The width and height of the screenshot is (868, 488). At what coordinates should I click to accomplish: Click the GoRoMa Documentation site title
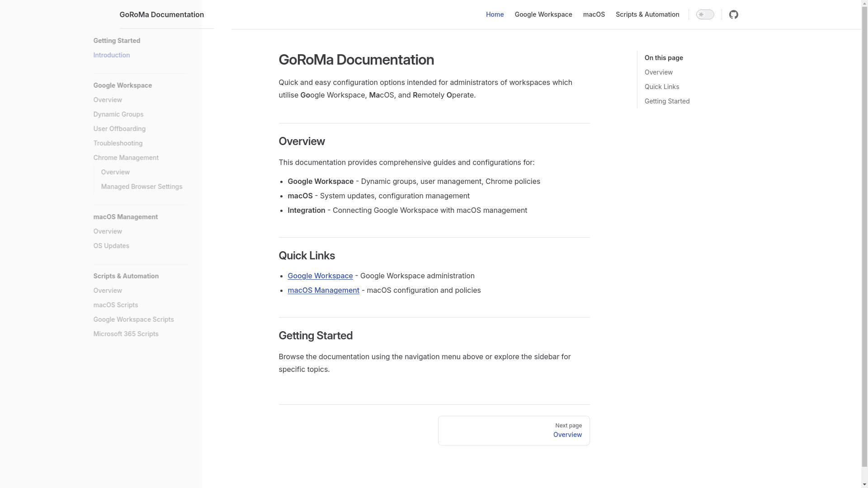point(161,14)
